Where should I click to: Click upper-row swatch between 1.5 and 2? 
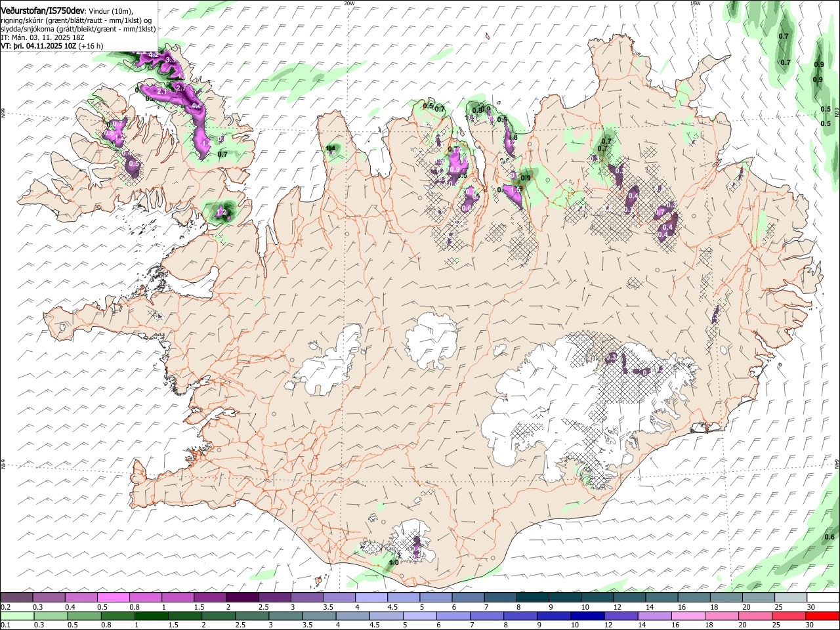(x=209, y=598)
